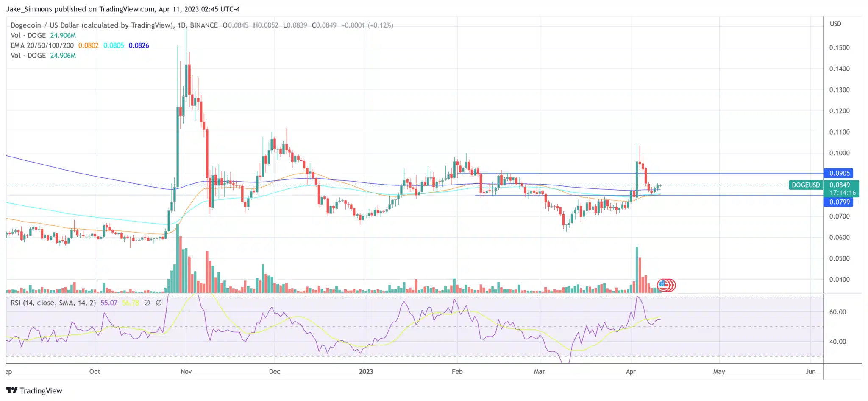Click the May date label on time axis
Image resolution: width=868 pixels, height=401 pixels.
pos(719,372)
